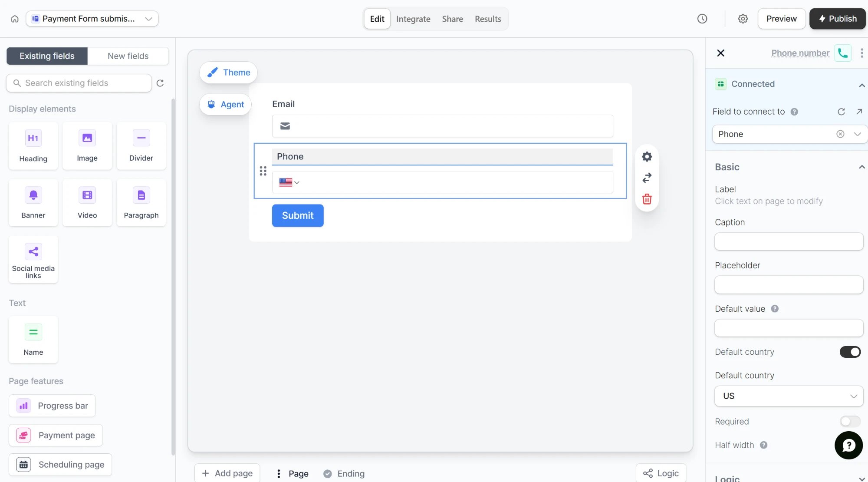Click into the Caption input

789,241
